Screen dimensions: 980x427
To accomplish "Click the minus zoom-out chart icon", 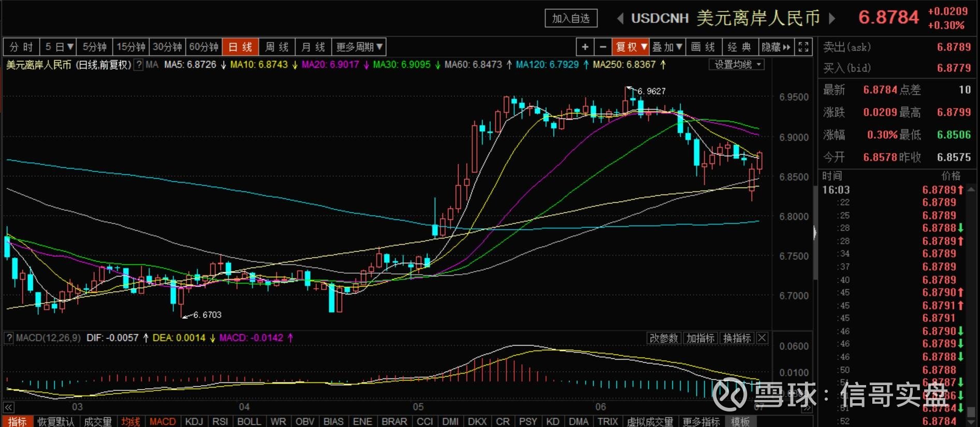I will (603, 47).
